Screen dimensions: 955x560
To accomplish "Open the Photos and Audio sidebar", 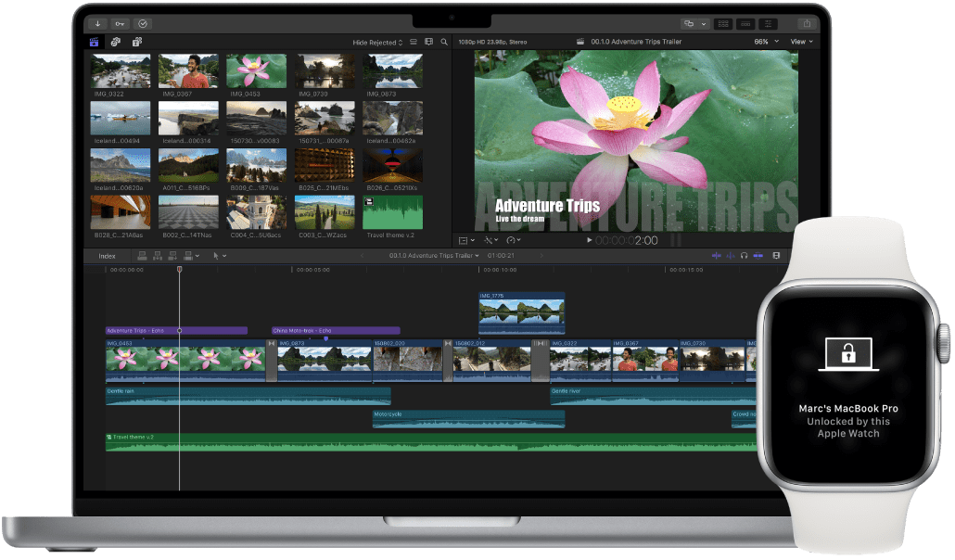I will (x=116, y=42).
